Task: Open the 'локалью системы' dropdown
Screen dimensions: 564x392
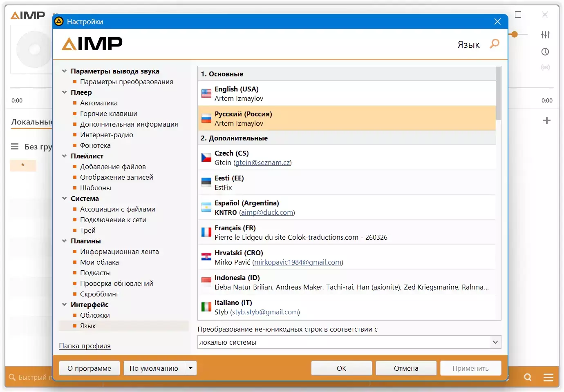Action: click(349, 342)
